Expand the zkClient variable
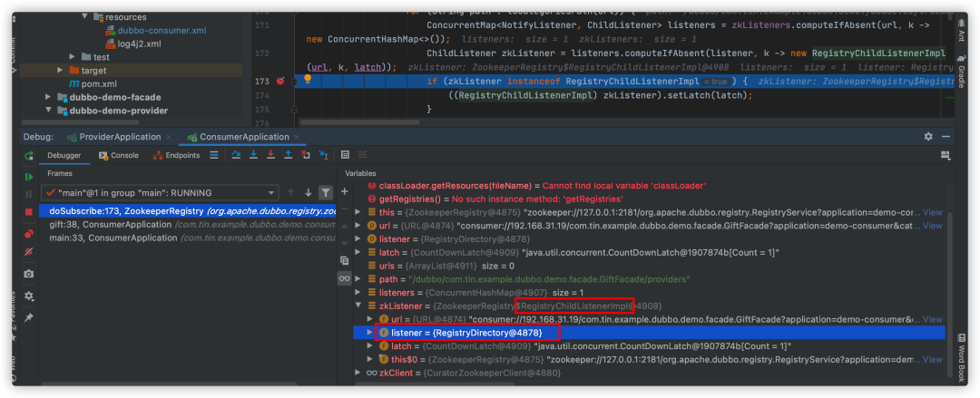The width and height of the screenshot is (980, 398). tap(358, 373)
